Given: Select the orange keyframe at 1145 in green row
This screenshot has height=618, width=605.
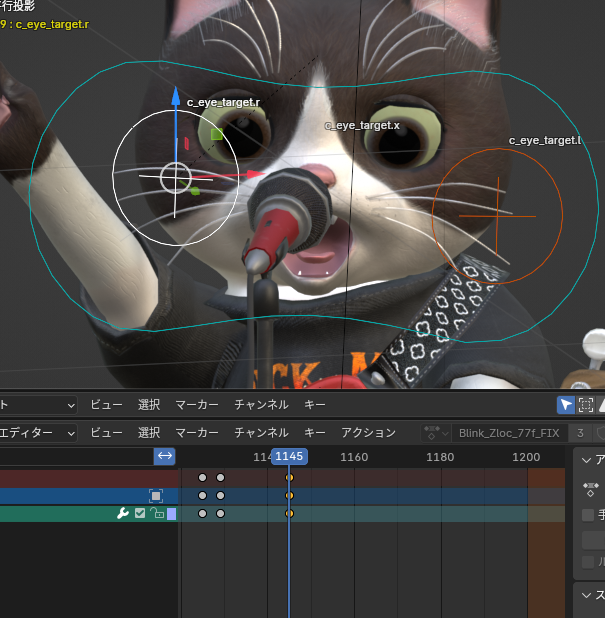Looking at the screenshot, I should [x=289, y=514].
